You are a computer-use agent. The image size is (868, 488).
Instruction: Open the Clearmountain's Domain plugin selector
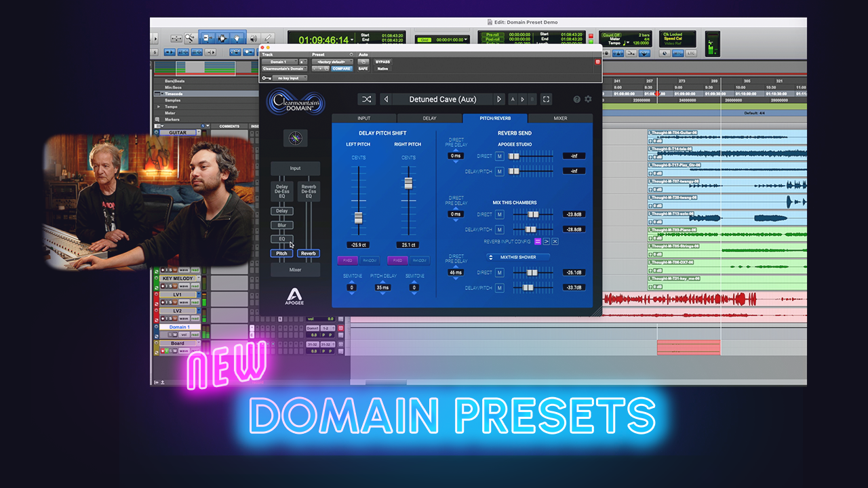click(284, 68)
